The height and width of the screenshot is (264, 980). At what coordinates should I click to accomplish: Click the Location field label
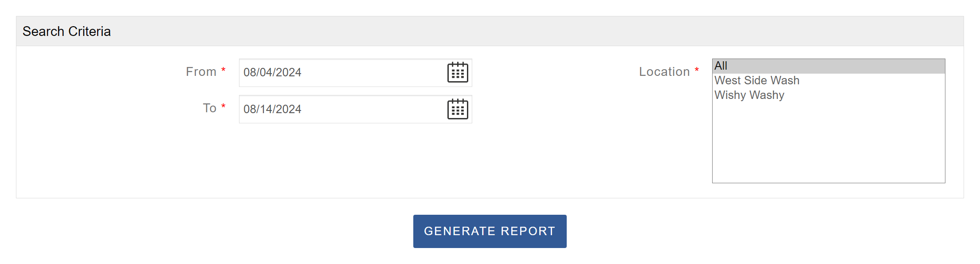[x=664, y=71]
